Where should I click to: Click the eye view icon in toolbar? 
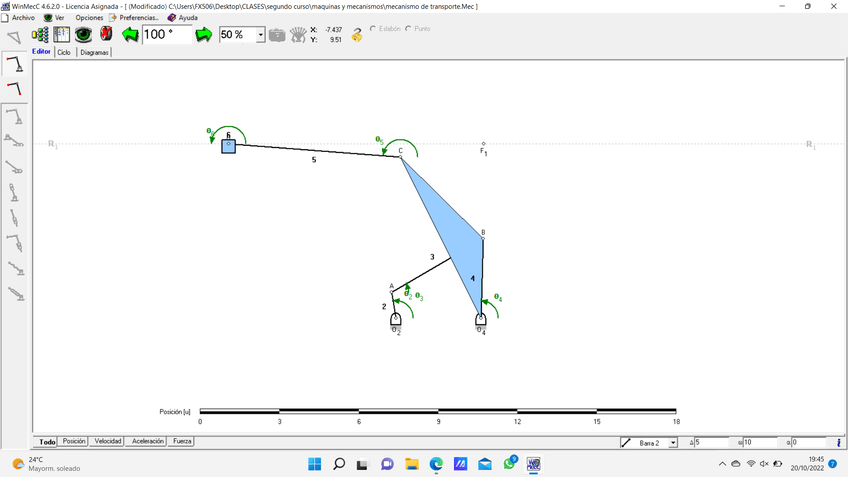[84, 34]
